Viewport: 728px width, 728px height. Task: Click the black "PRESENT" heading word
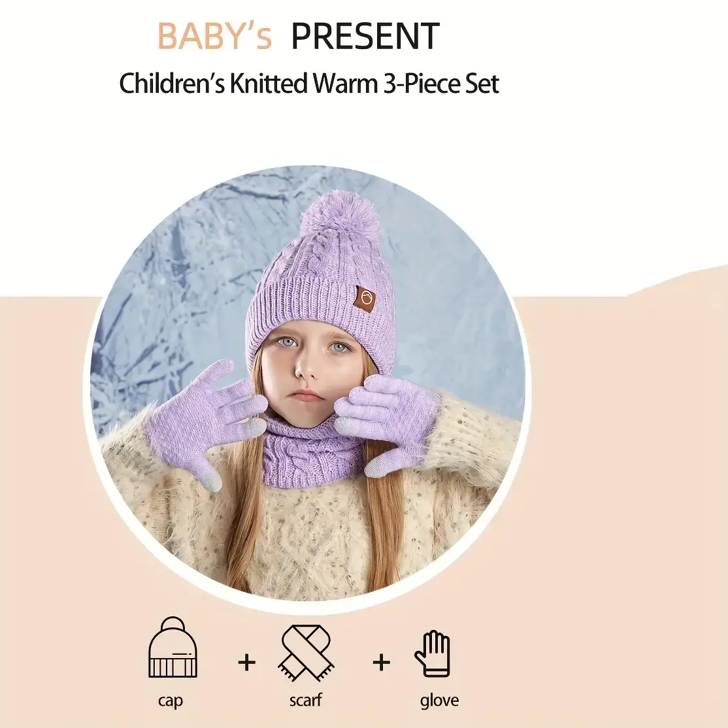365,35
